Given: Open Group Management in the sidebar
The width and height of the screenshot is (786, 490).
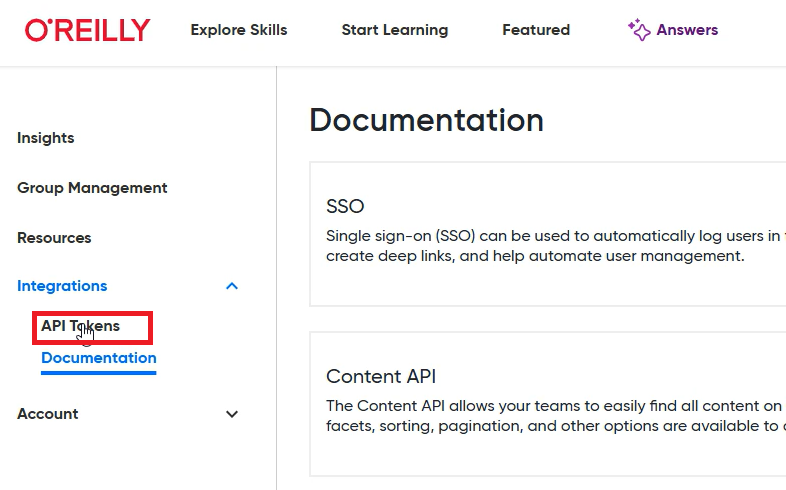Looking at the screenshot, I should point(92,188).
